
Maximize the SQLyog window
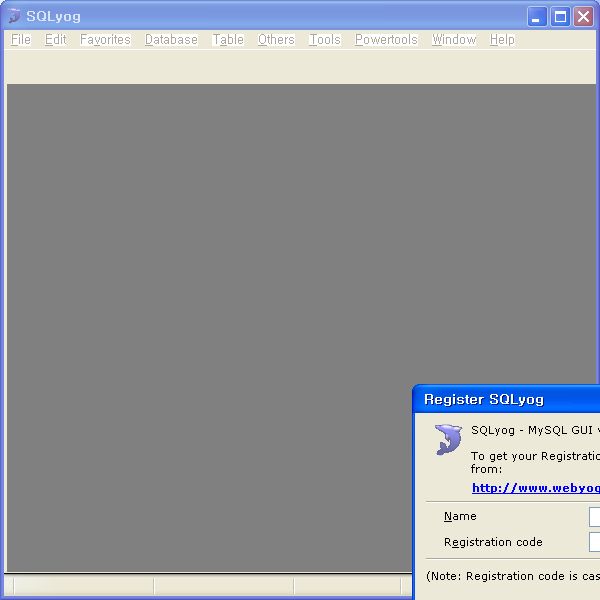click(x=560, y=16)
